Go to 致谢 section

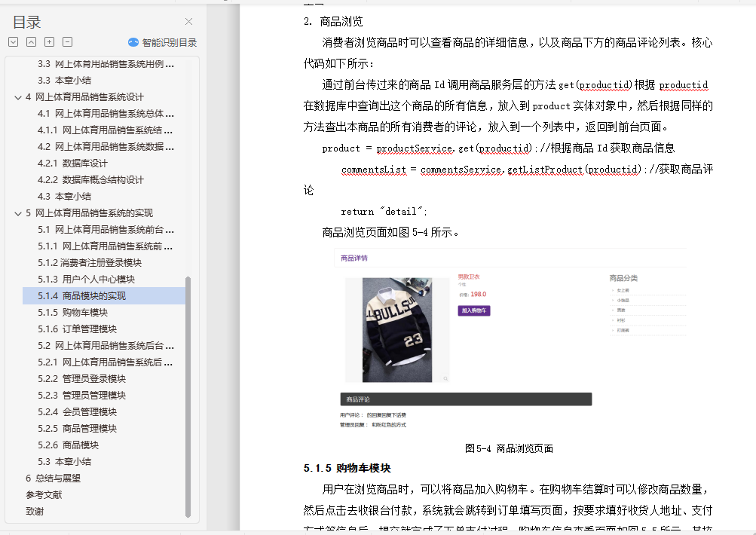point(35,511)
